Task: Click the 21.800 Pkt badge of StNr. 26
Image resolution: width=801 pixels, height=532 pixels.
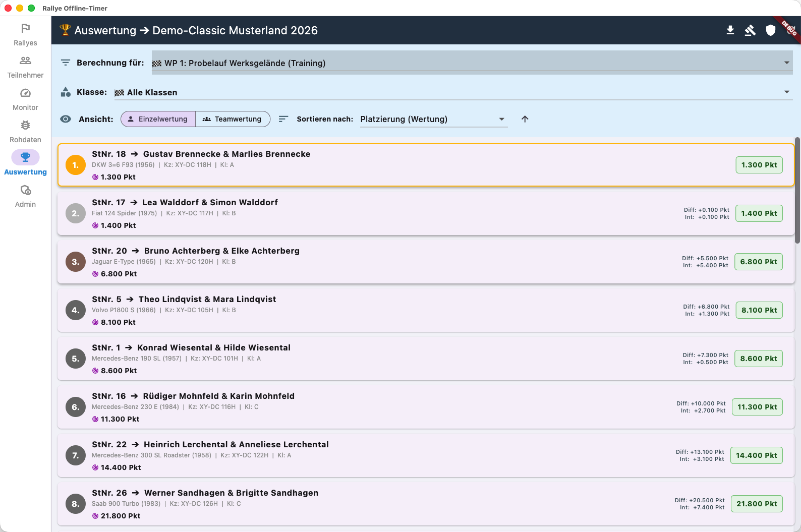Action: click(x=757, y=504)
